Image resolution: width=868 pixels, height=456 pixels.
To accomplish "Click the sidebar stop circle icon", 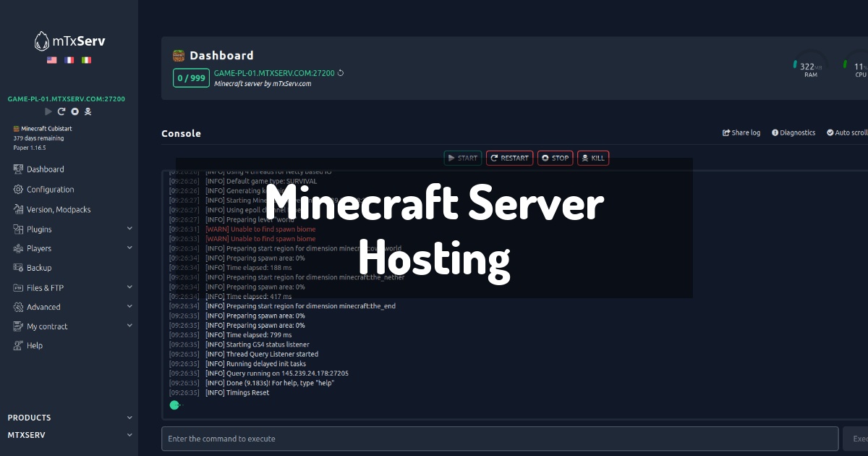I will [x=75, y=111].
